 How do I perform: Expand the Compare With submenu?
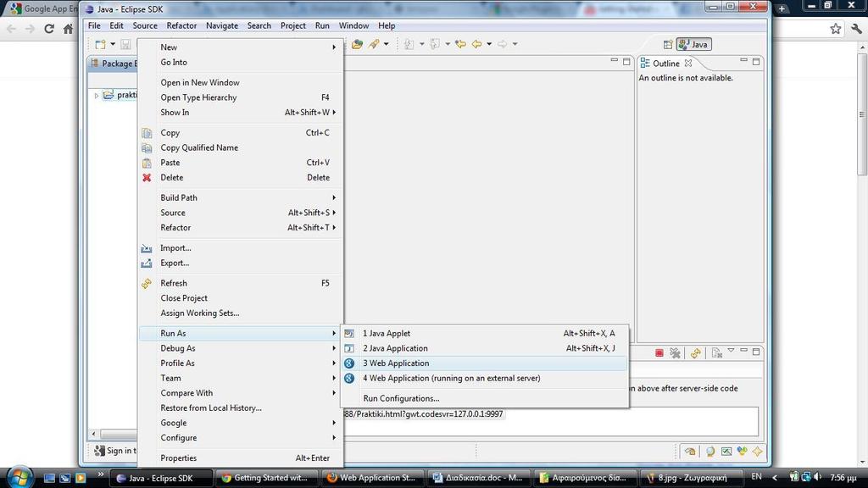click(240, 393)
